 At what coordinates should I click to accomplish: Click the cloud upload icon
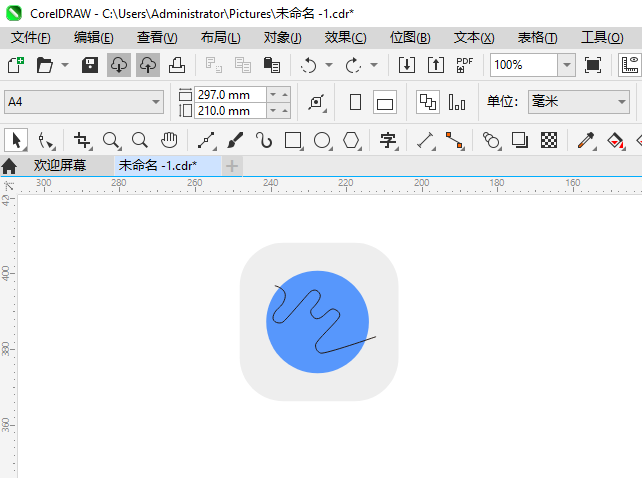(148, 65)
